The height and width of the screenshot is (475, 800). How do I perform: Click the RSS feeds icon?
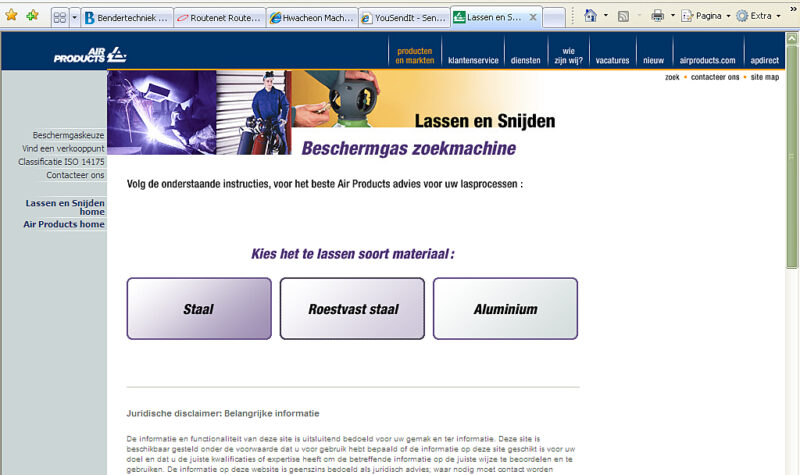623,16
